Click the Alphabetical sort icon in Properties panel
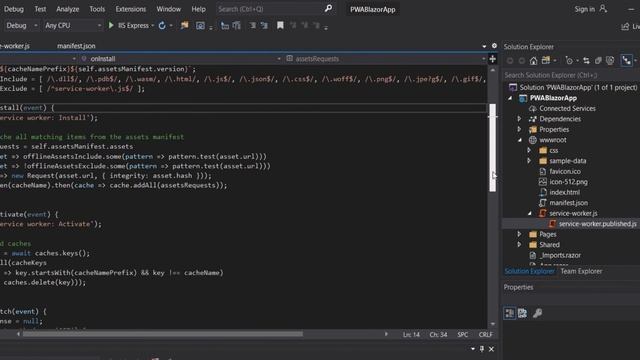This screenshot has height=360, width=640. pos(522,313)
